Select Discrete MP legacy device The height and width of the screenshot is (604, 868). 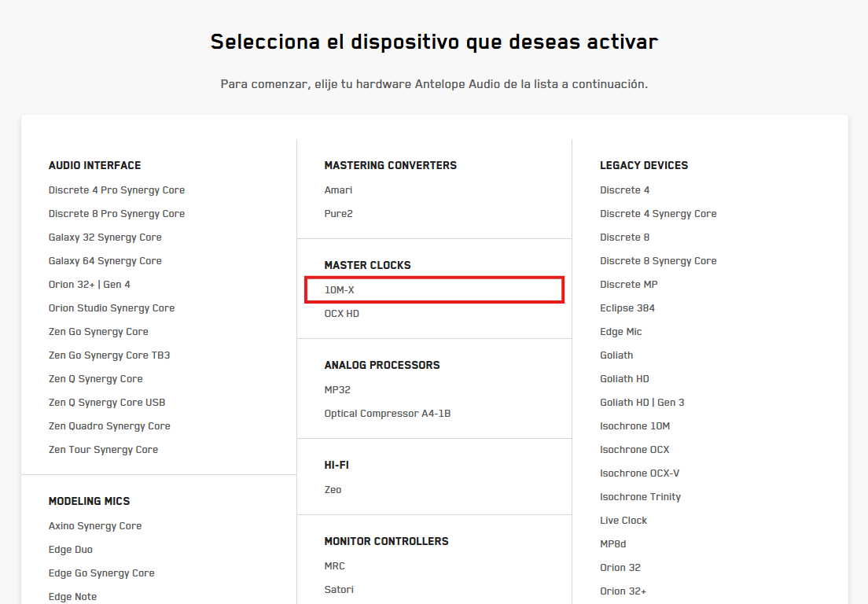(x=629, y=285)
